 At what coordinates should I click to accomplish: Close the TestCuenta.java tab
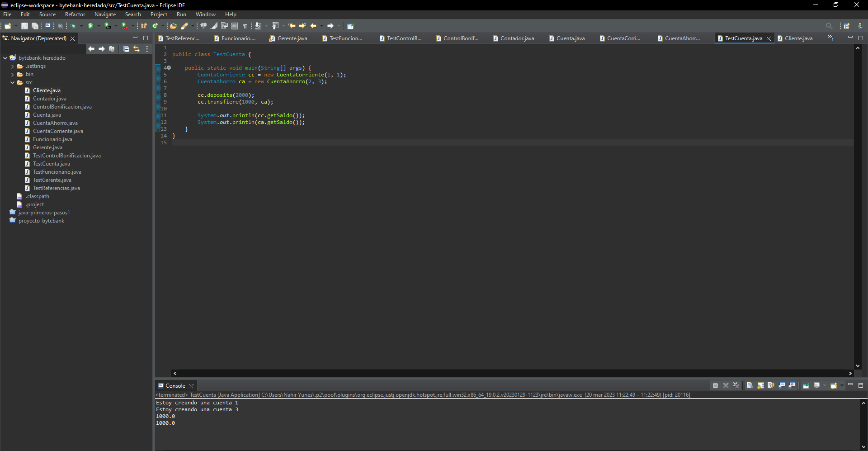(x=769, y=38)
